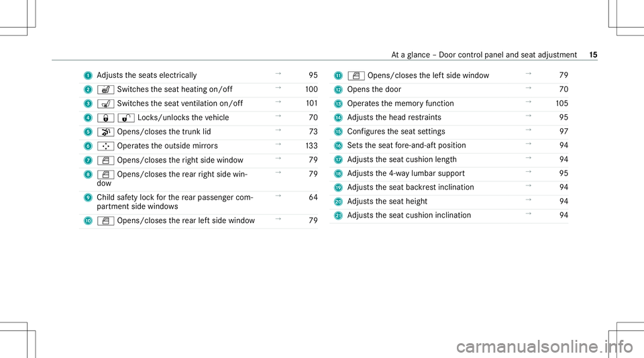Click the right side window icon
644x358 pixels.
105,161
